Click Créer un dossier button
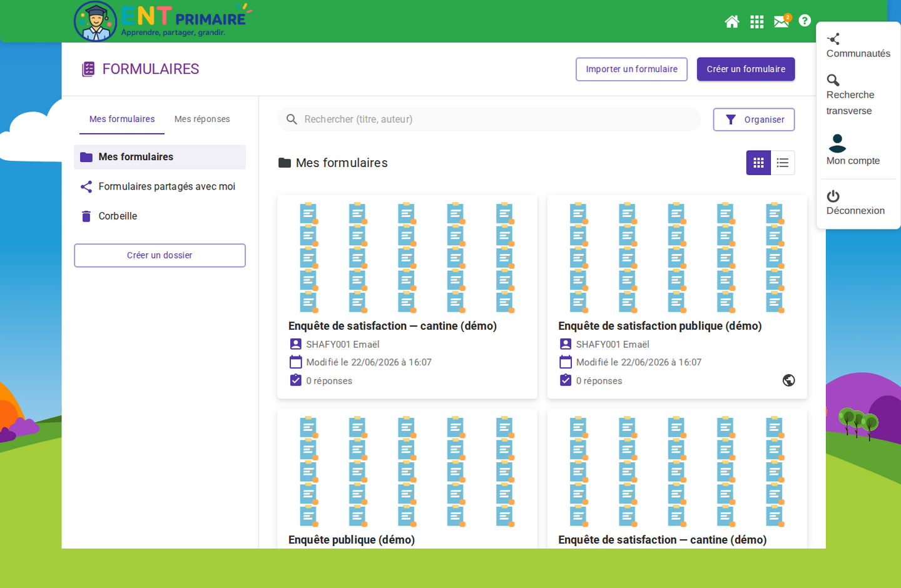 pyautogui.click(x=160, y=255)
